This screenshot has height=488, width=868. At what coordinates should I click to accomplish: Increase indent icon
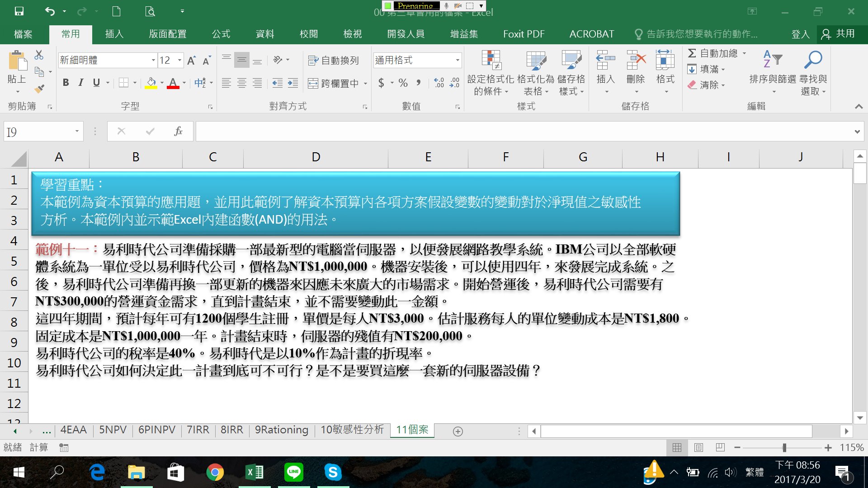click(x=293, y=83)
